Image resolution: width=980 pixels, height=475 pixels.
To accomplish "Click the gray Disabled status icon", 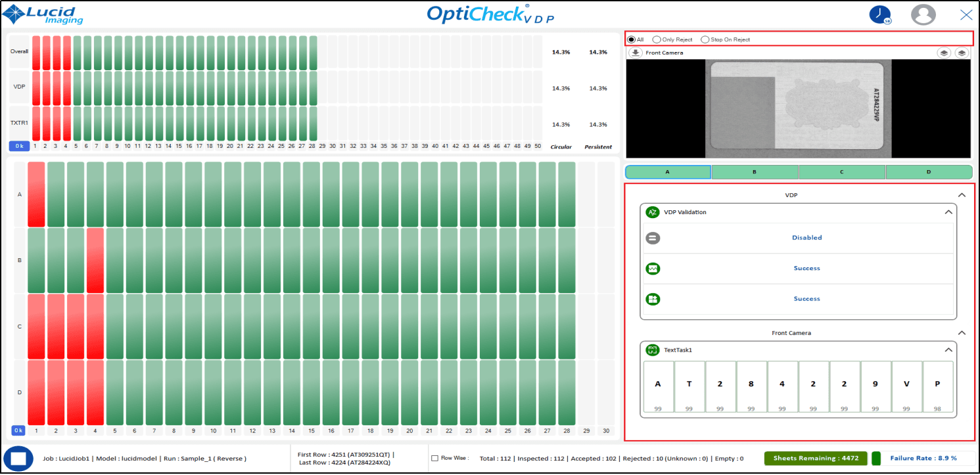I will (653, 238).
